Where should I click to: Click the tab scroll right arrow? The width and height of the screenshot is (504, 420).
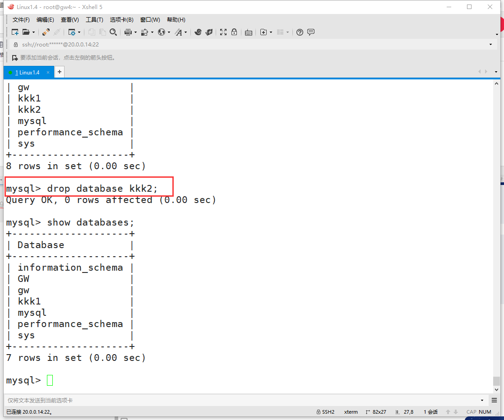tap(486, 72)
